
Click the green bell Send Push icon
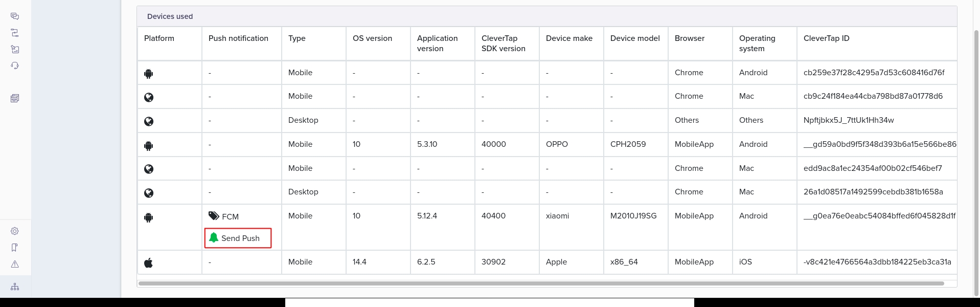(214, 238)
